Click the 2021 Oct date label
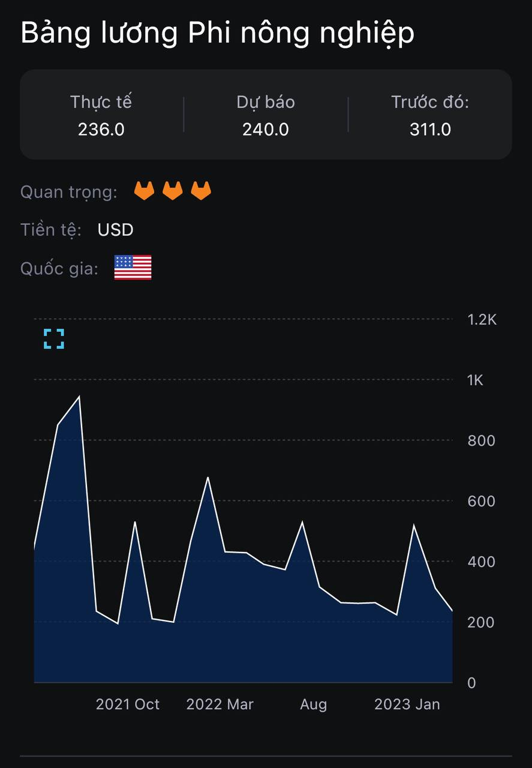This screenshot has width=532, height=768. [x=128, y=704]
